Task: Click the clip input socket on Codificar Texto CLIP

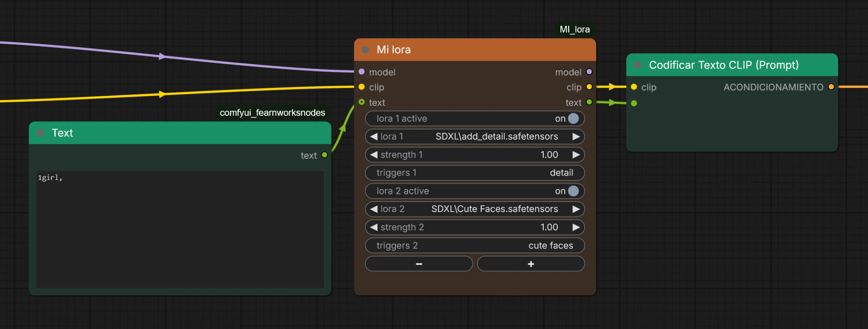Action: tap(634, 87)
